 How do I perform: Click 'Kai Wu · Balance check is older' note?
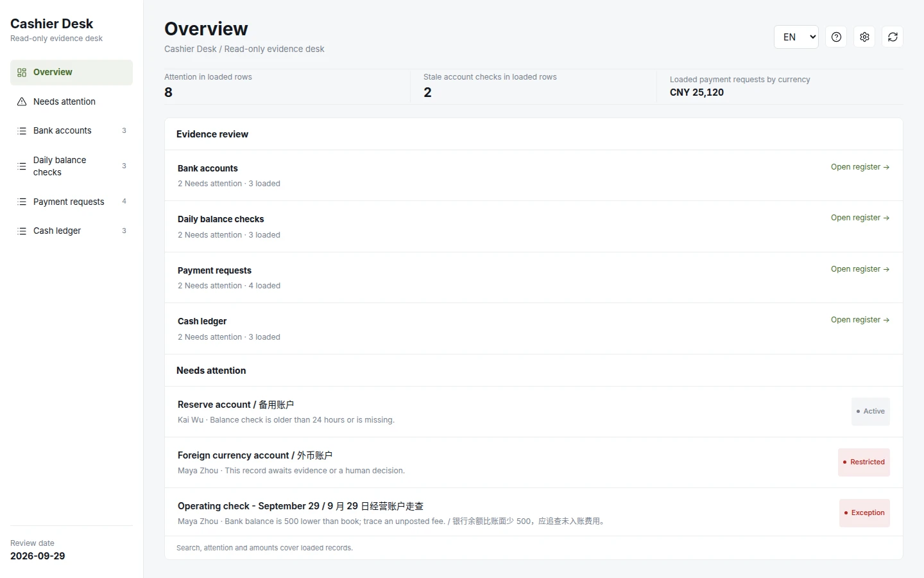286,420
